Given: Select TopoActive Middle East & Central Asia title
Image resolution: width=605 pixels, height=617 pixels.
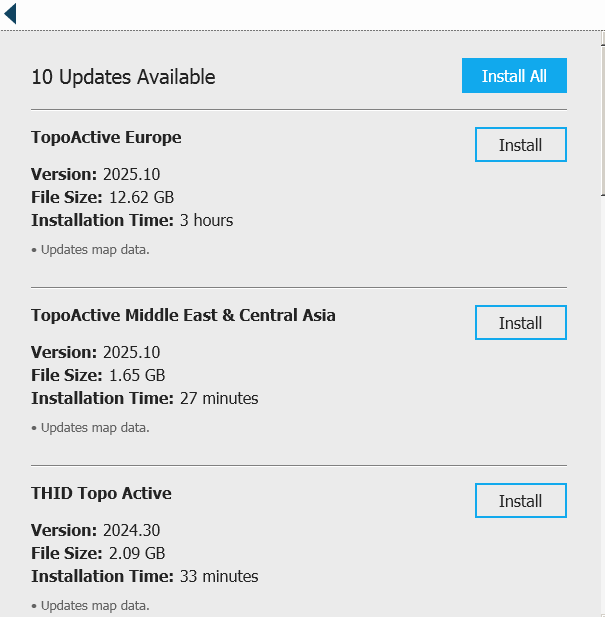Looking at the screenshot, I should [x=183, y=315].
